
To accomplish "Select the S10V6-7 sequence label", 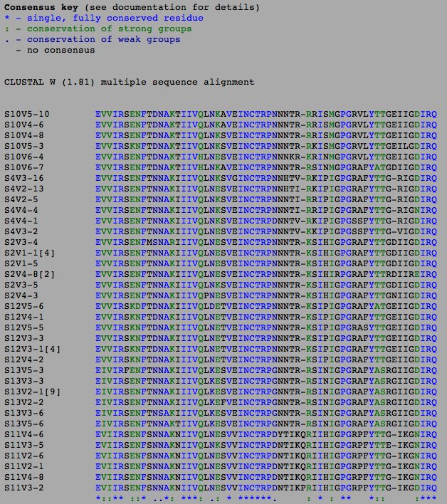I will click(24, 167).
